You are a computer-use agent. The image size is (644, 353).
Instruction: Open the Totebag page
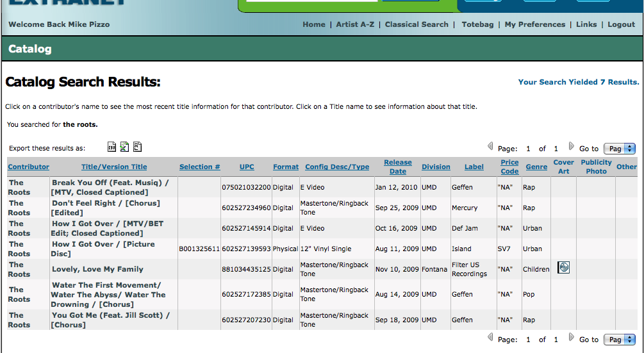(477, 24)
